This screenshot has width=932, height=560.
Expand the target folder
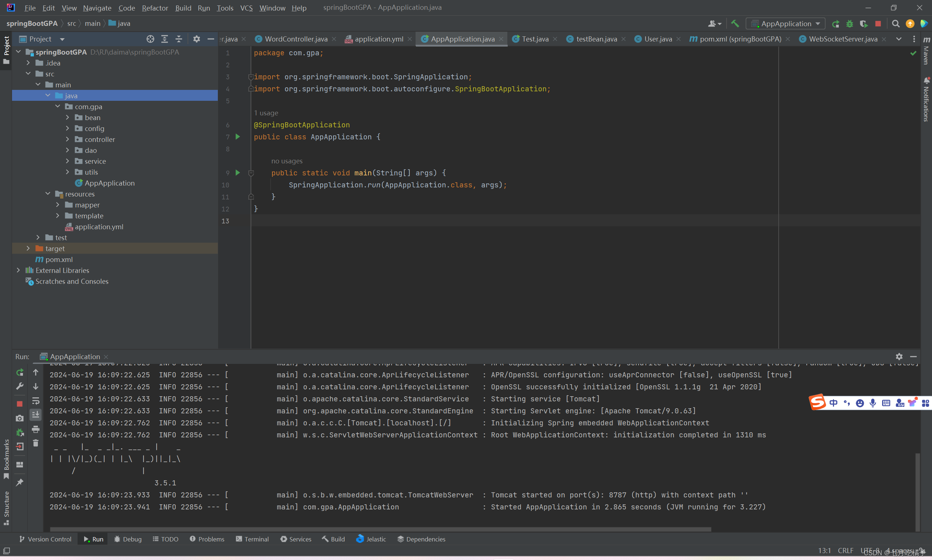pos(28,248)
